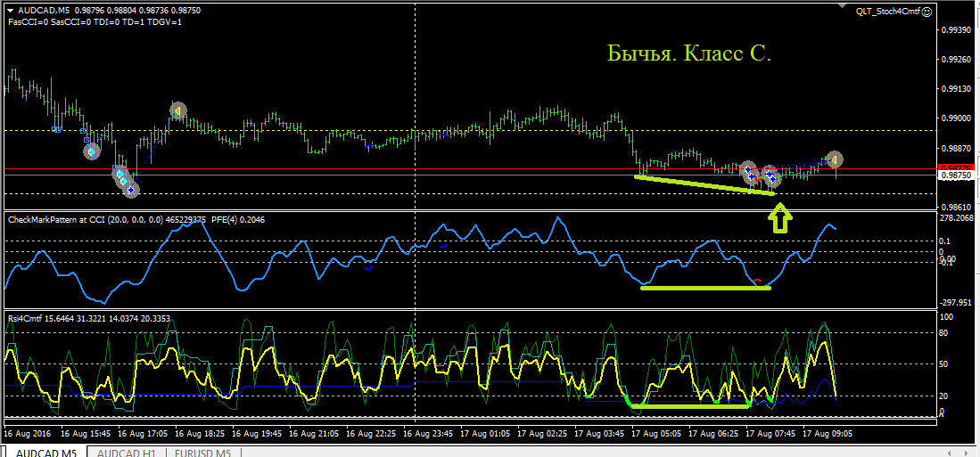Select the orange close-trade arrow near 16 Aug 18:25

point(178,111)
